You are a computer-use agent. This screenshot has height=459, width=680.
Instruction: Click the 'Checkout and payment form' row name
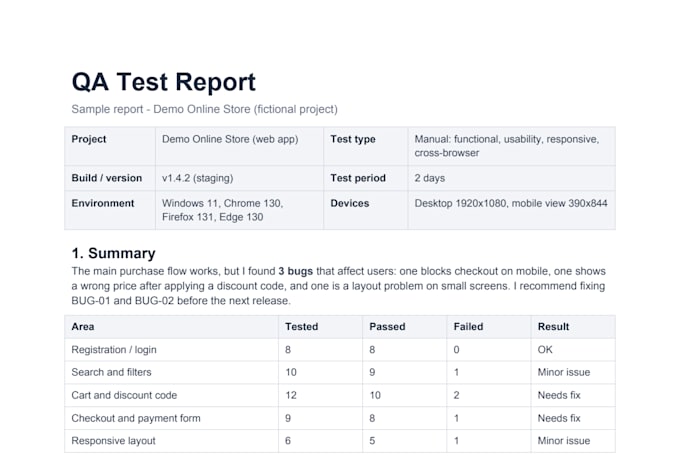136,418
